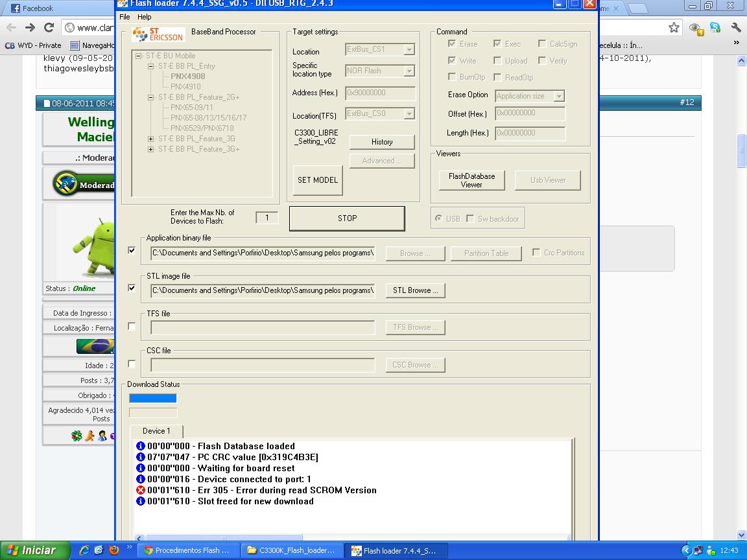
Task: Click the eye extension icon in Chrome
Action: pyautogui.click(x=696, y=29)
